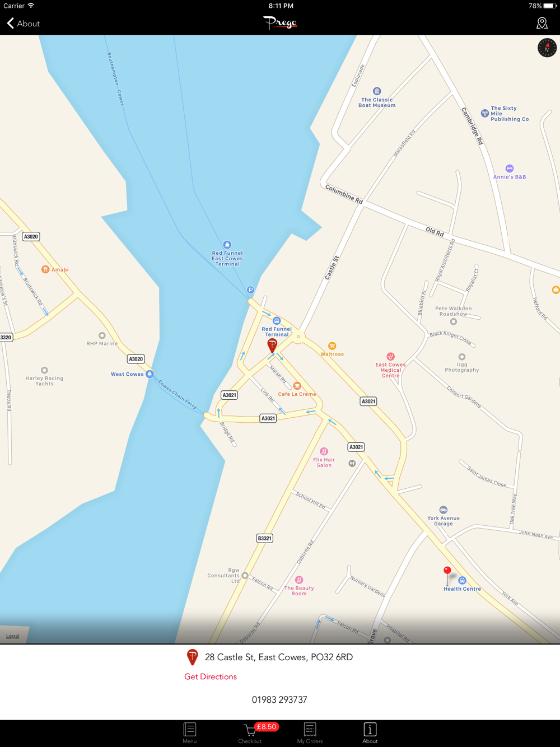Tap the Black Knight Close street label
This screenshot has width=560, height=747.
[451, 338]
